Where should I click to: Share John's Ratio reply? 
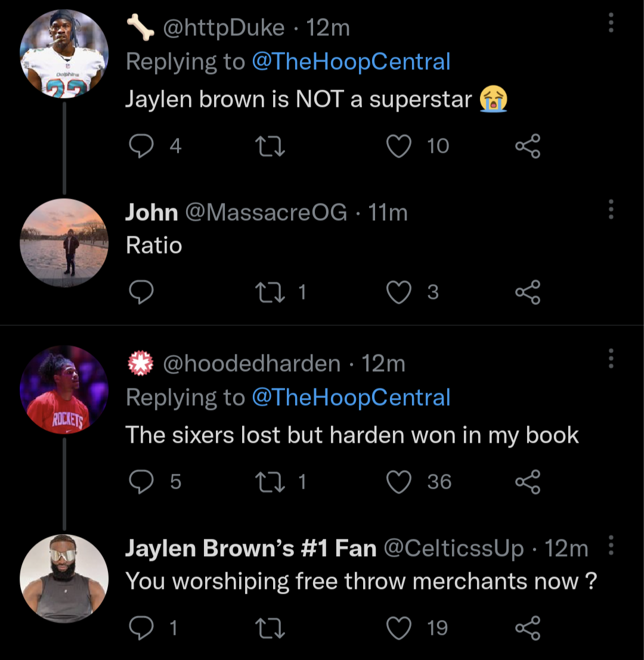point(527,292)
